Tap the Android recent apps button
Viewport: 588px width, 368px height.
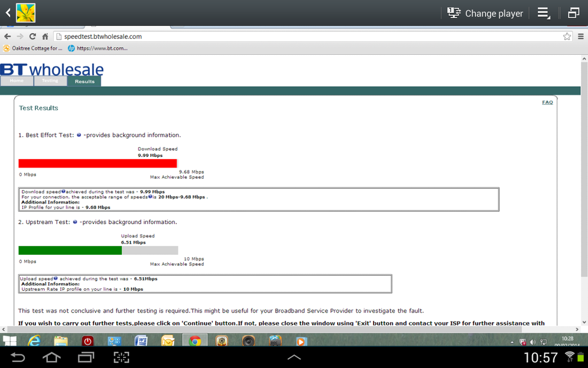pos(86,357)
